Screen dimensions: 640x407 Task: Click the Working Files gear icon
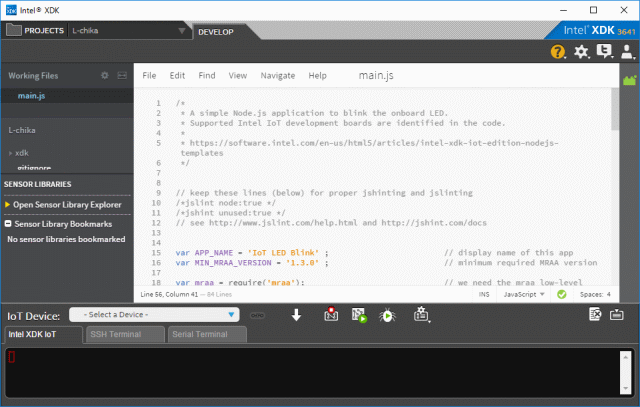pyautogui.click(x=105, y=76)
